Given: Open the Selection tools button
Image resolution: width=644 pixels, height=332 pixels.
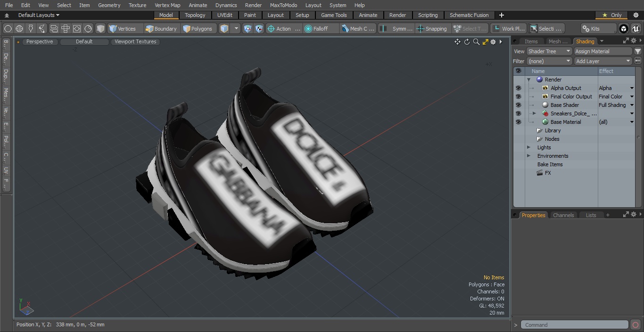Looking at the screenshot, I should 546,29.
